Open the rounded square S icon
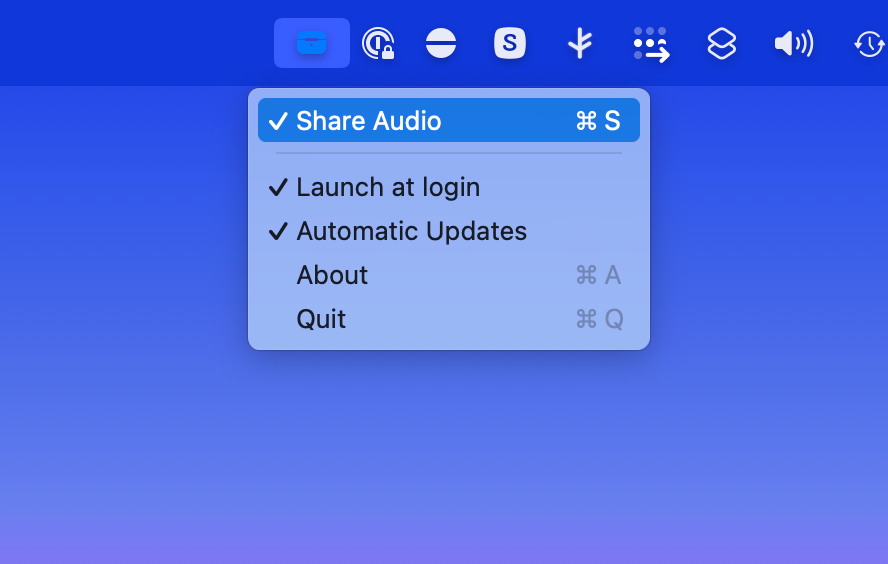This screenshot has height=564, width=888. 510,43
